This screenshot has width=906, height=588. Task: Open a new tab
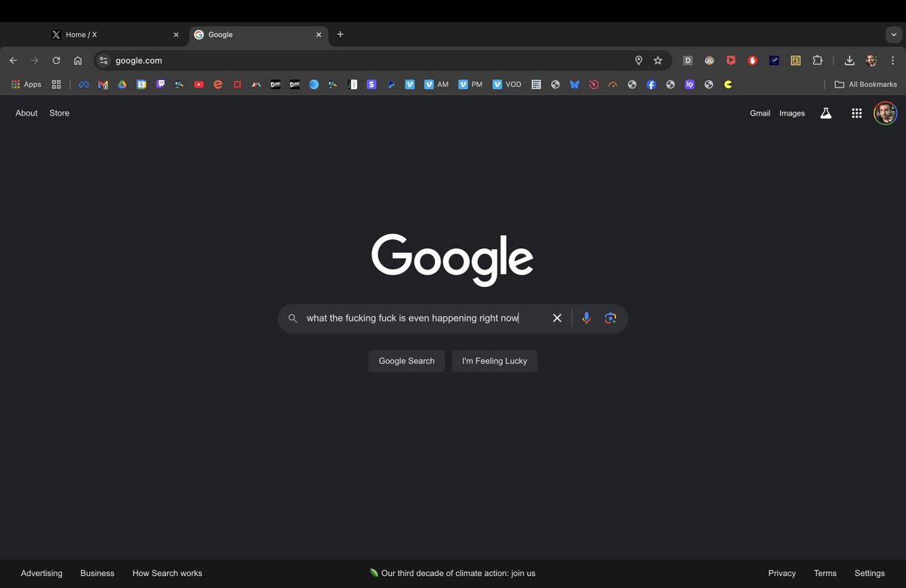(341, 35)
